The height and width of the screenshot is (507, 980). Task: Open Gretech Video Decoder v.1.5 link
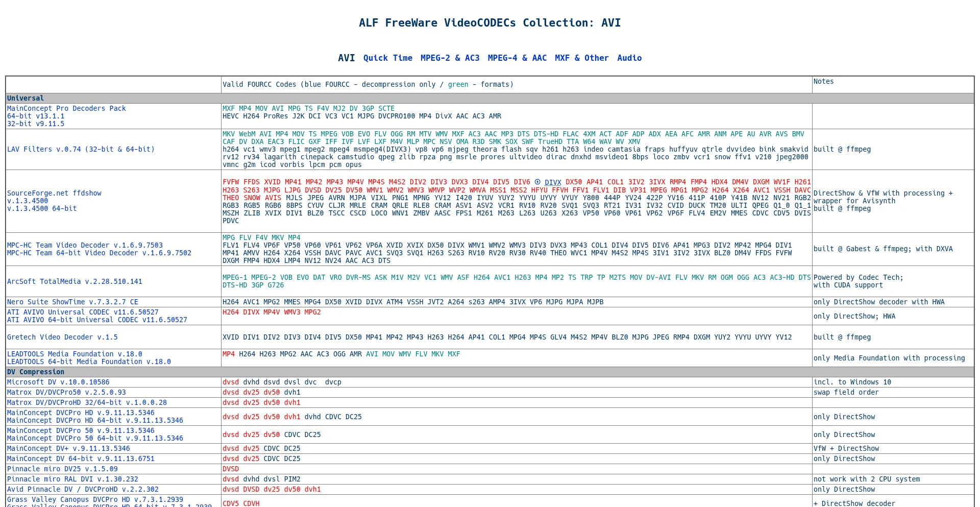pyautogui.click(x=62, y=337)
